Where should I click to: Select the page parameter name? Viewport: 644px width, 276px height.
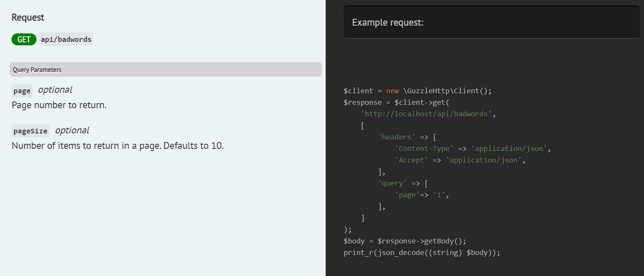pyautogui.click(x=22, y=91)
